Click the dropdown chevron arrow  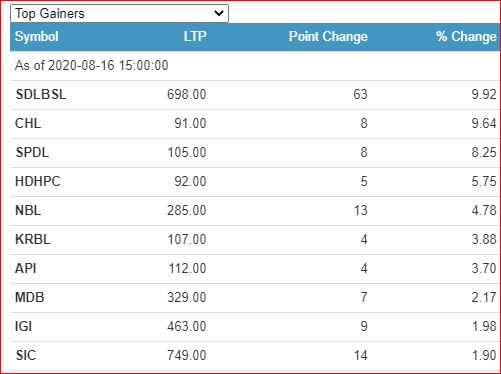219,13
